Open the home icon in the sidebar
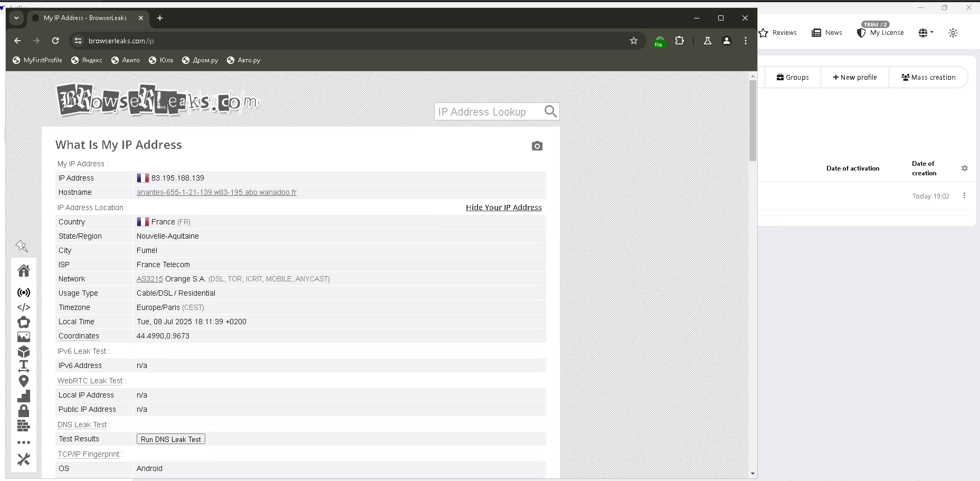This screenshot has height=481, width=980. click(x=24, y=271)
